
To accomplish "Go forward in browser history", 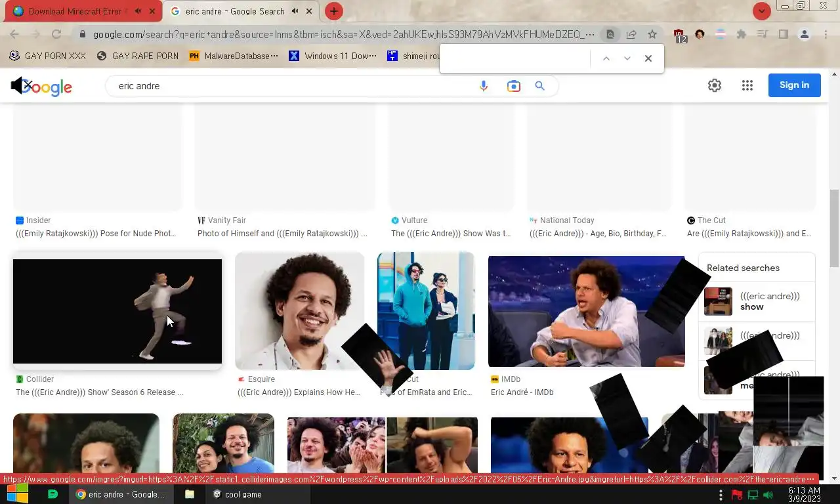I will point(35,34).
